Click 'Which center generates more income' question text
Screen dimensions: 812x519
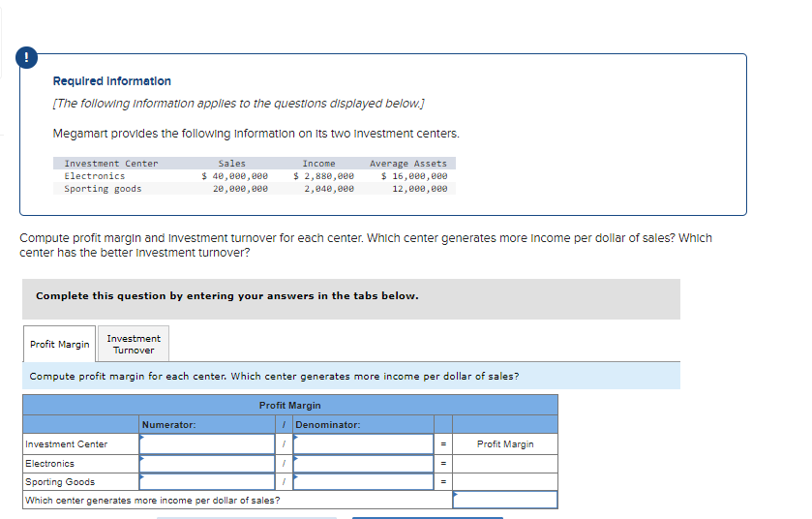(x=153, y=501)
